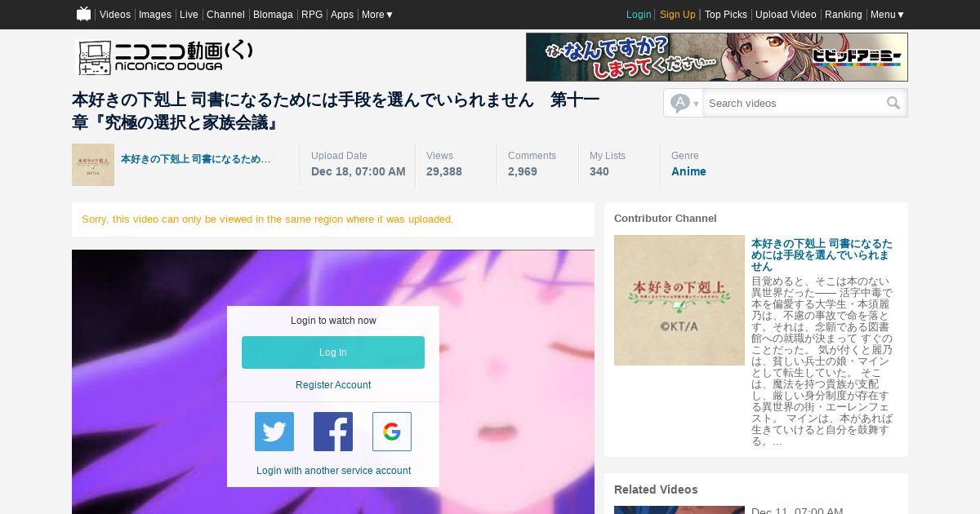The width and height of the screenshot is (980, 514).
Task: Click the channel thumbnail beside the video title
Action: (x=93, y=165)
